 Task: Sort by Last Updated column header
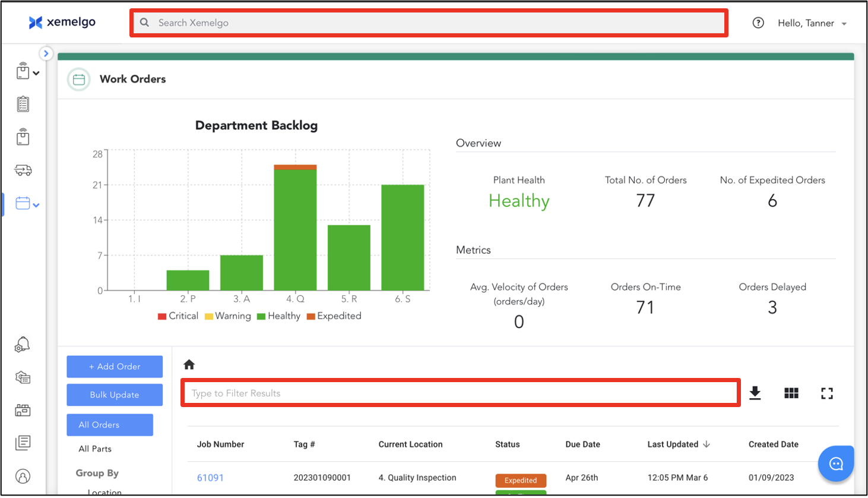[673, 444]
